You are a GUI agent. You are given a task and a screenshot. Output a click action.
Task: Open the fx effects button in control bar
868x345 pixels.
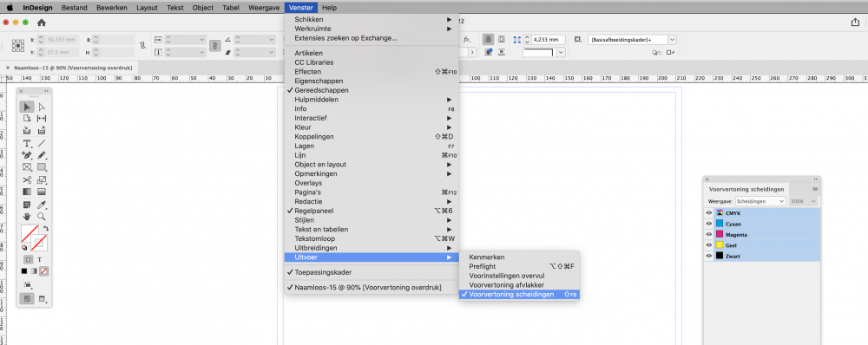click(467, 40)
